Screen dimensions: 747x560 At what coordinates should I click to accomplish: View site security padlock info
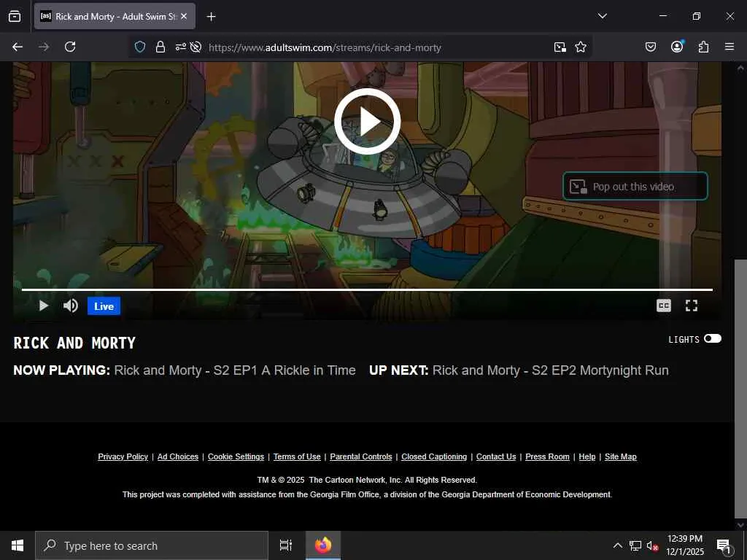(x=160, y=47)
